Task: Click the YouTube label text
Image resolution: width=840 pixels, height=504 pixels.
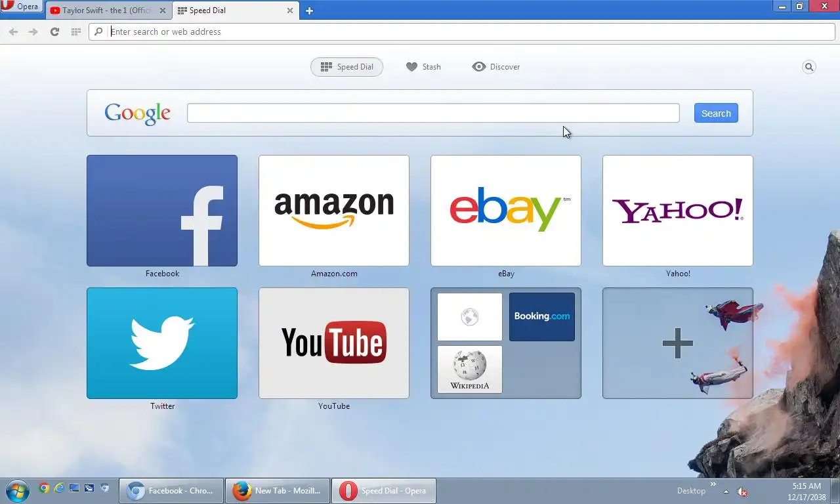Action: tap(334, 406)
